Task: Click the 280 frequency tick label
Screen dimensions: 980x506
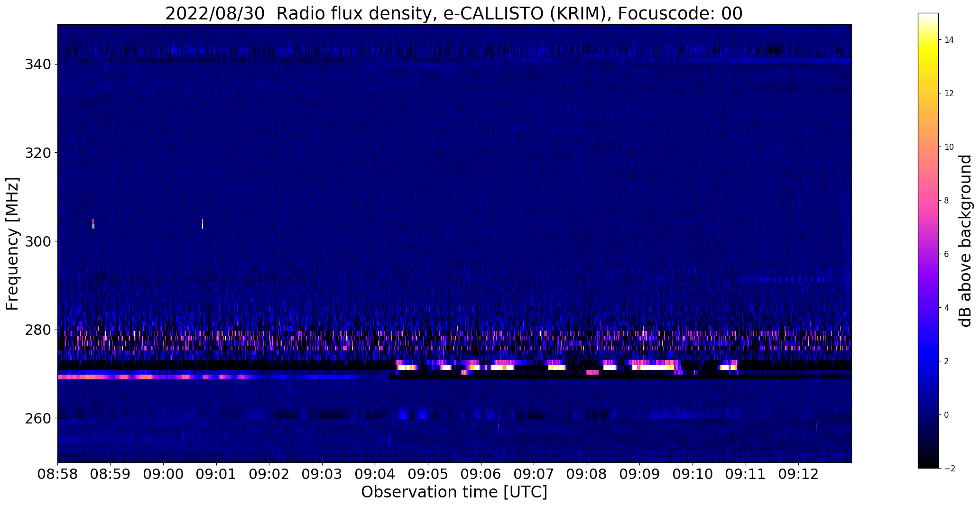Action: [x=38, y=330]
